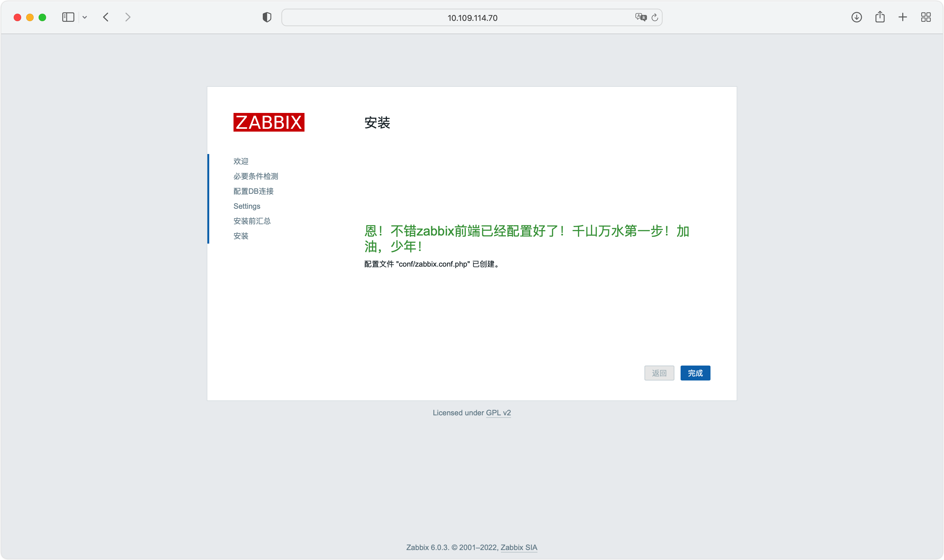Image resolution: width=944 pixels, height=560 pixels.
Task: Select the 配置DB连接 setup step
Action: tap(253, 191)
